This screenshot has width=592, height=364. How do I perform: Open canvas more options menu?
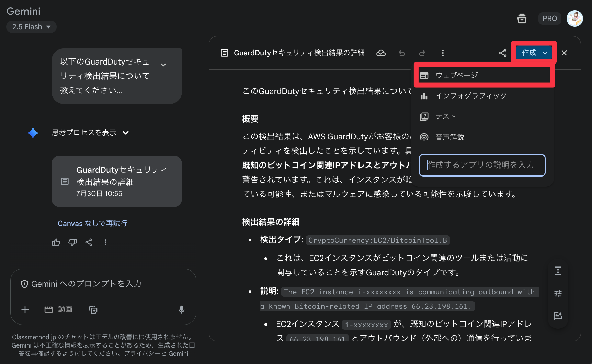(443, 53)
